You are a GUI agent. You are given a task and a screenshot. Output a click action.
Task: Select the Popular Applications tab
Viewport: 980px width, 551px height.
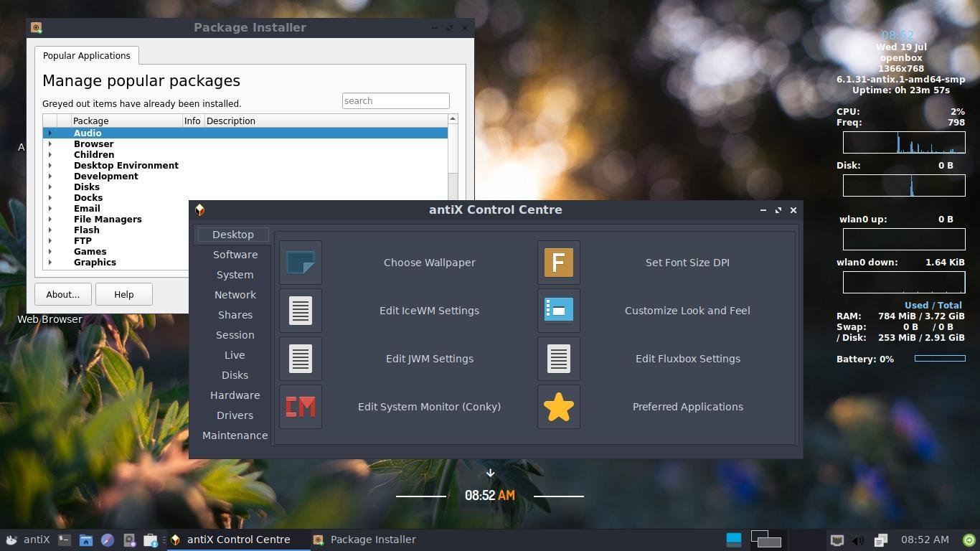coord(87,55)
